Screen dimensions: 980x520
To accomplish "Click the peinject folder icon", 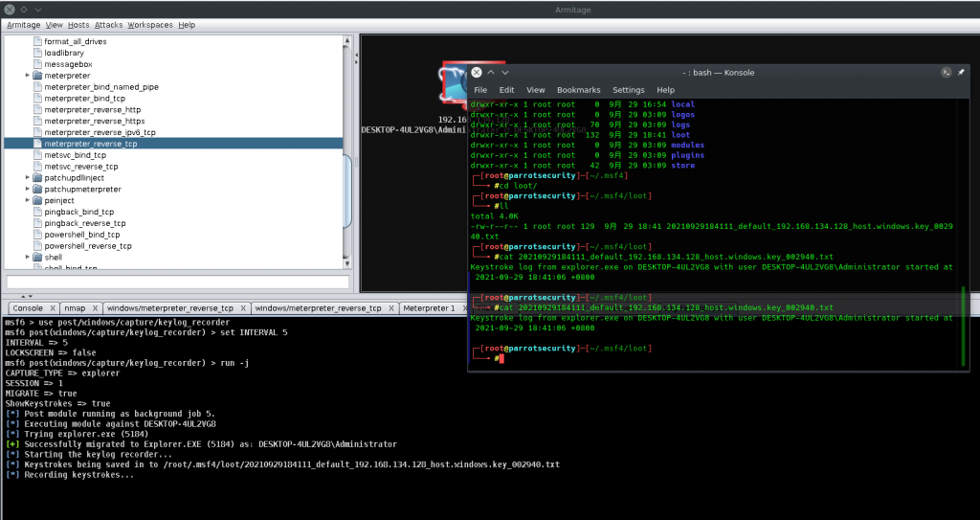I will (x=37, y=200).
